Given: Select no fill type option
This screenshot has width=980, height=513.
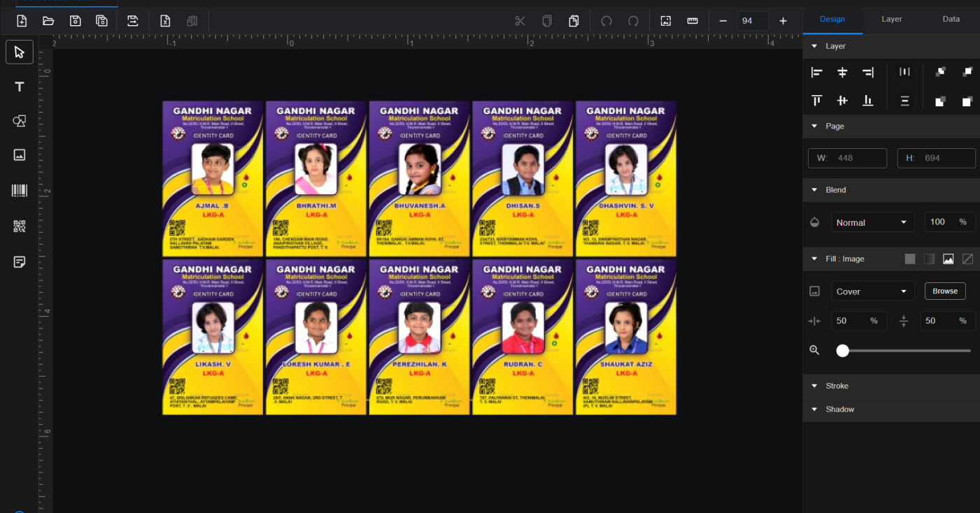Looking at the screenshot, I should point(967,259).
